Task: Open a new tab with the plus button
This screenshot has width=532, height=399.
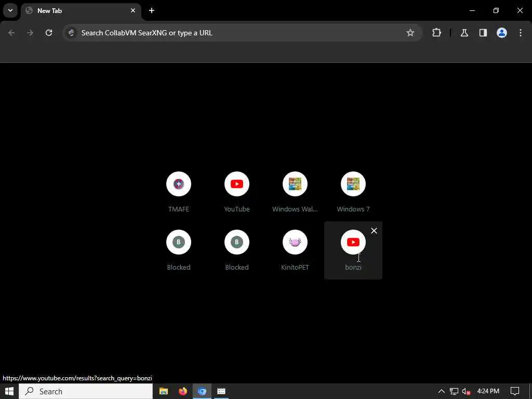Action: pyautogui.click(x=152, y=10)
